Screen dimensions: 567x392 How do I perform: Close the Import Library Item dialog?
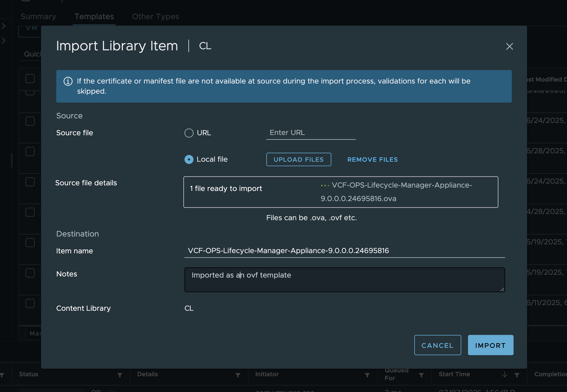tap(509, 46)
